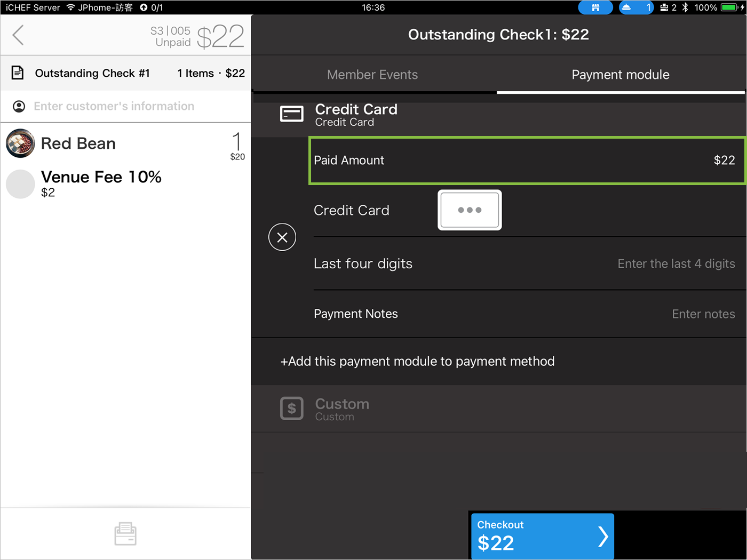The image size is (747, 560).
Task: Select the Venue Fee 10% line
Action: pos(101,183)
